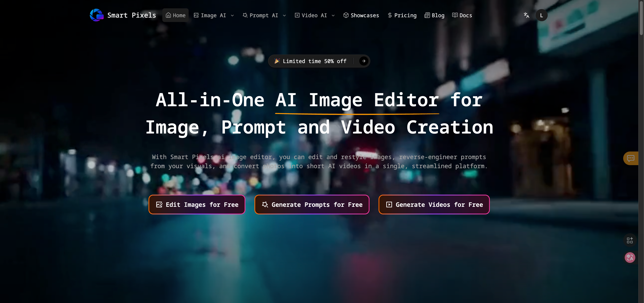Click the Prompt AI sparkle icon
Viewport: 644px width, 303px height.
(x=245, y=15)
